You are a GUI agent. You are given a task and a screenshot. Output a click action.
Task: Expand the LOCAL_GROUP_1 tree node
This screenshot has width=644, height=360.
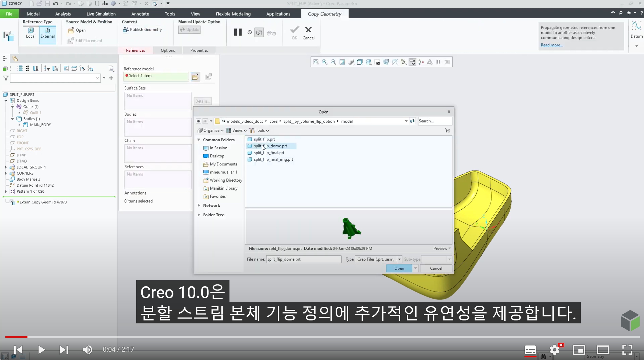tap(6, 167)
